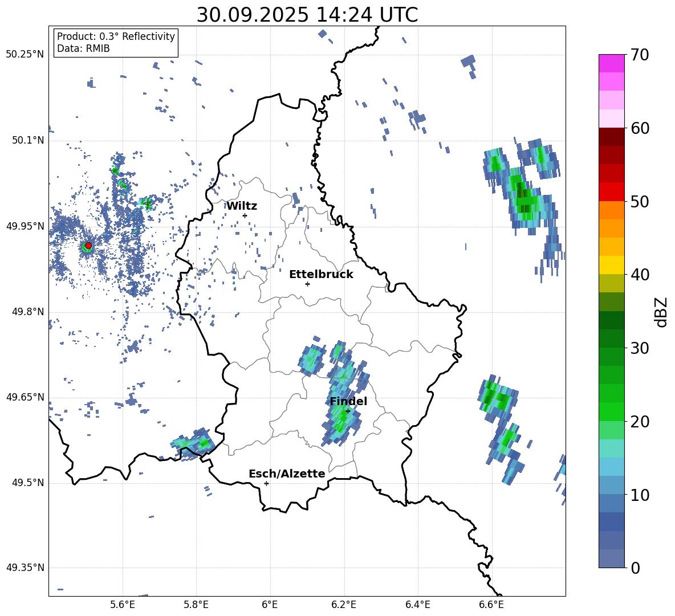The image size is (675, 616).
Task: Click the Findel station cross marker
Action: point(348,411)
